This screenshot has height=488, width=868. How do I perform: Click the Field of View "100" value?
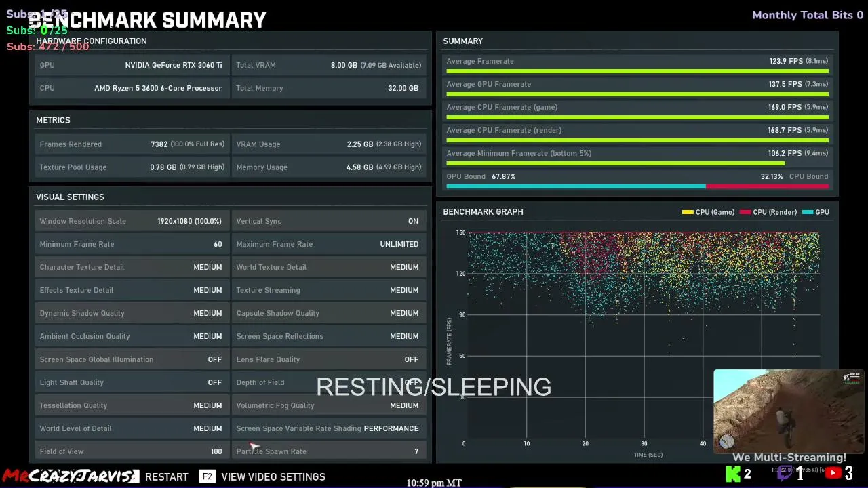click(x=216, y=451)
